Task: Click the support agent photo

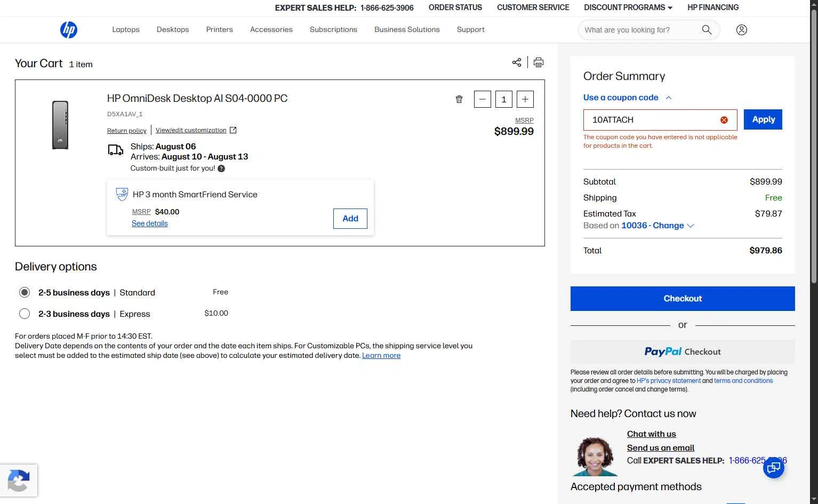Action: 595,457
